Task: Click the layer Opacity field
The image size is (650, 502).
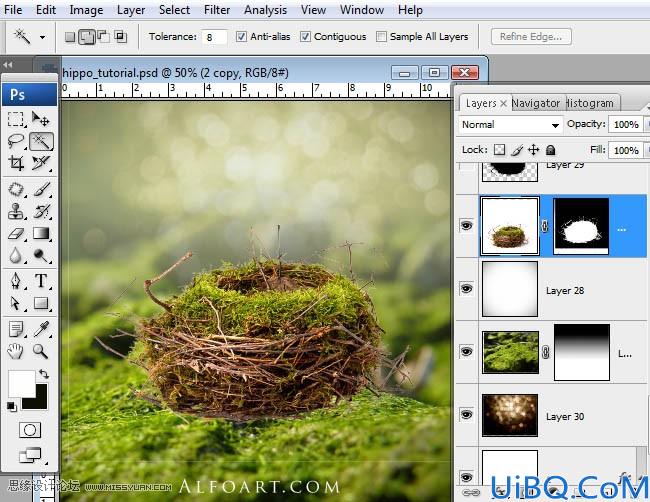Action: (x=626, y=124)
